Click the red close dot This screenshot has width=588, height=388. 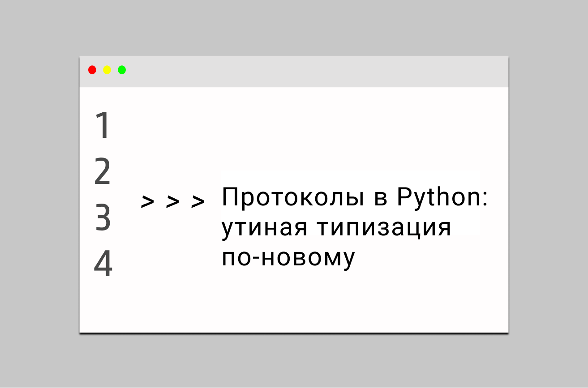(92, 70)
